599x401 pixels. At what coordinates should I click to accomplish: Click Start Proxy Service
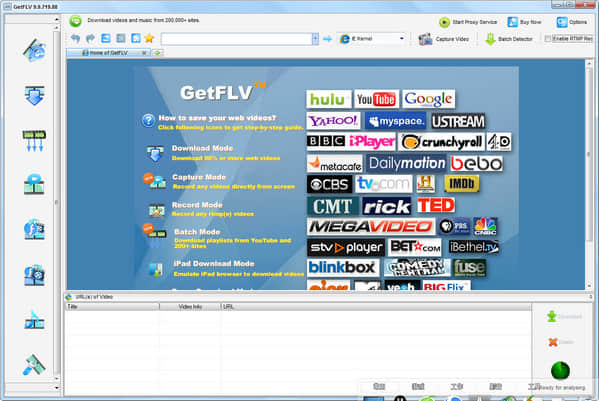click(468, 22)
